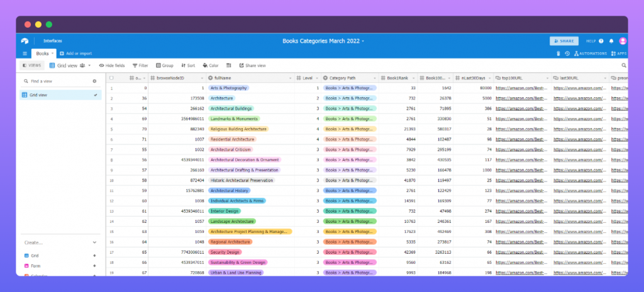Open the Grid view name dropdown arrow

coord(89,65)
